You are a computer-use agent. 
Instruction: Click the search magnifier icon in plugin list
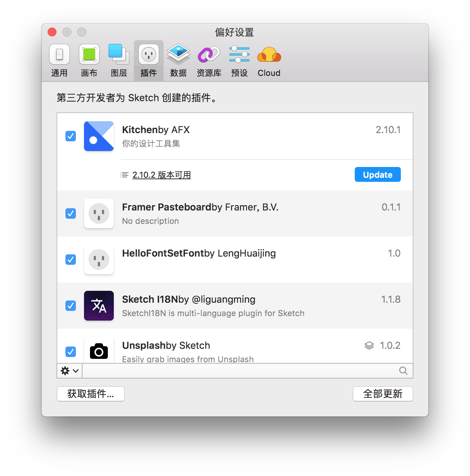403,371
